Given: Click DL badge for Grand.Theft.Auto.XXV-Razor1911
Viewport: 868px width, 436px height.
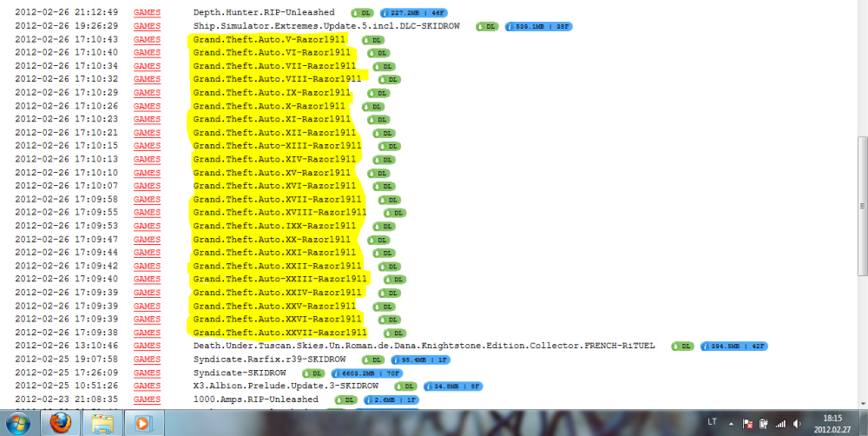Looking at the screenshot, I should click(x=385, y=307).
